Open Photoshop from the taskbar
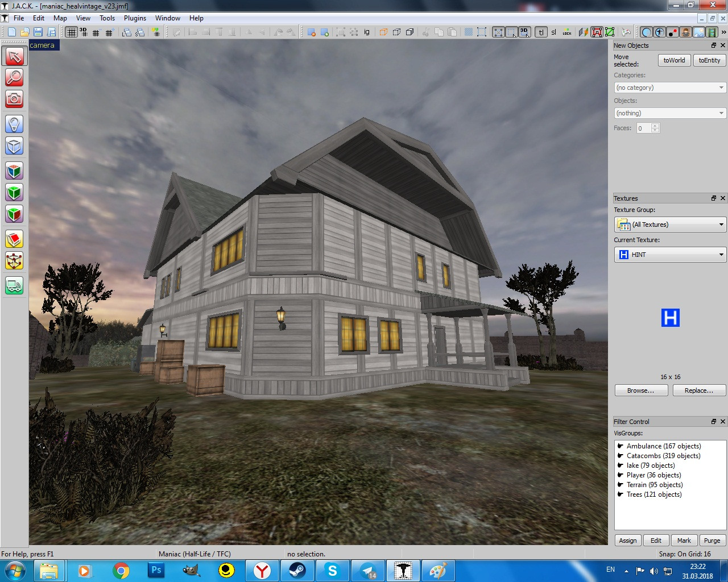This screenshot has height=582, width=728. (x=156, y=571)
